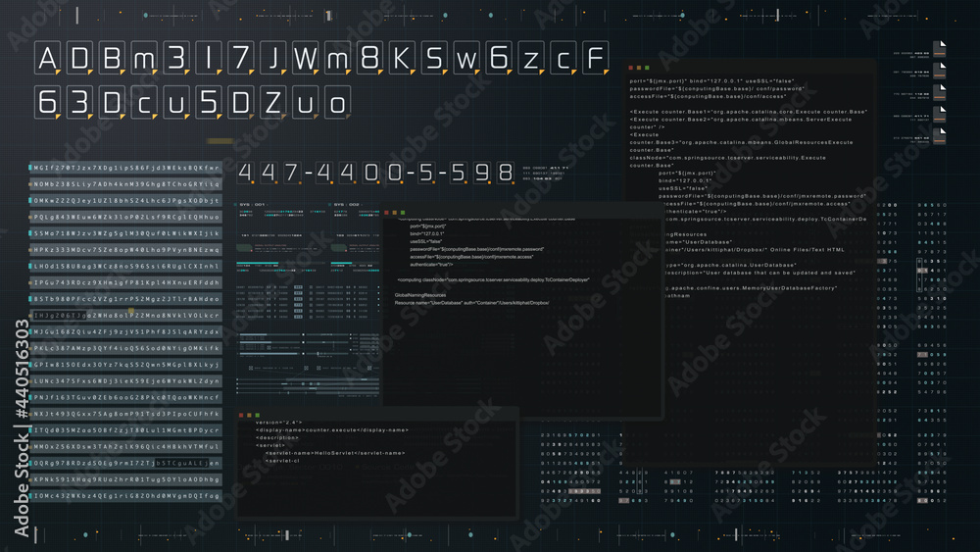Click the uppercase W character tile
This screenshot has height=552, width=980.
(x=305, y=58)
